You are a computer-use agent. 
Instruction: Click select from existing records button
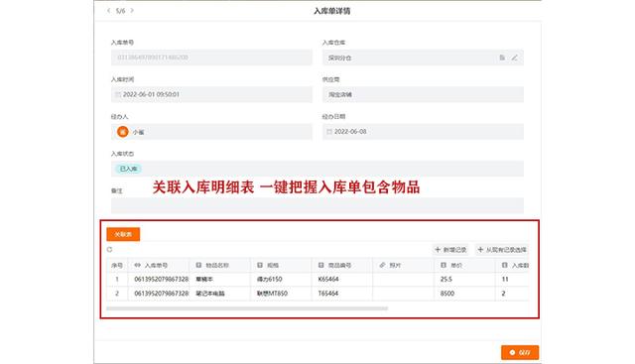click(x=502, y=249)
